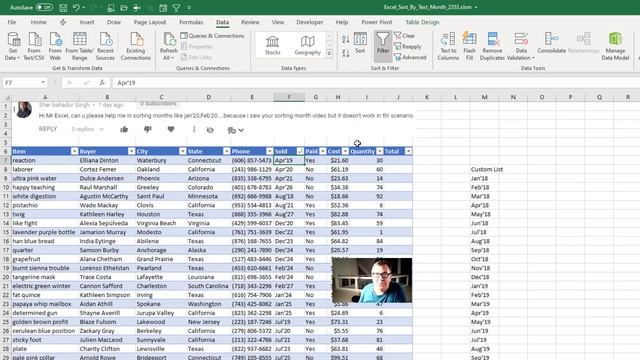Open Queries & Connections pane
Screen dimensions: 640x360
(x=212, y=36)
